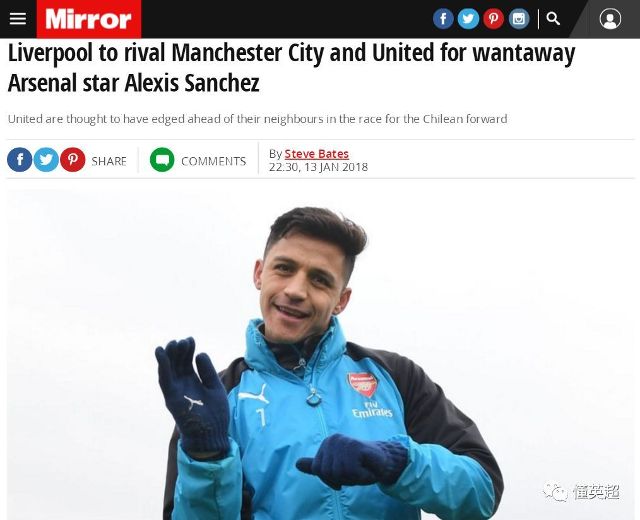Open Mirror's Pinterest page from the header
This screenshot has width=640, height=520.
click(x=493, y=19)
